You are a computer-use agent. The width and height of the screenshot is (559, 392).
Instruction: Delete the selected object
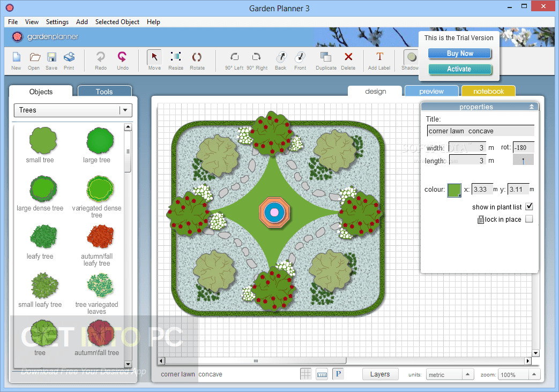(348, 60)
